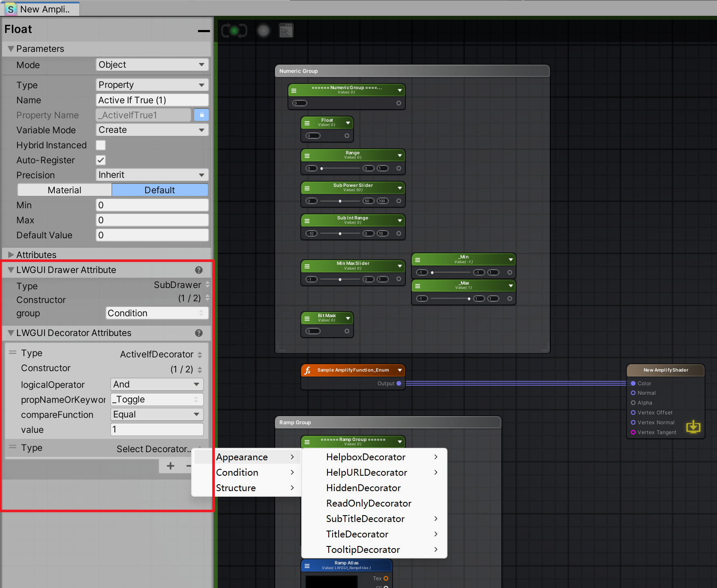The width and height of the screenshot is (717, 588).
Task: Open Sample AmplifyFunction_Enum node dropdown arrow
Action: click(x=400, y=370)
